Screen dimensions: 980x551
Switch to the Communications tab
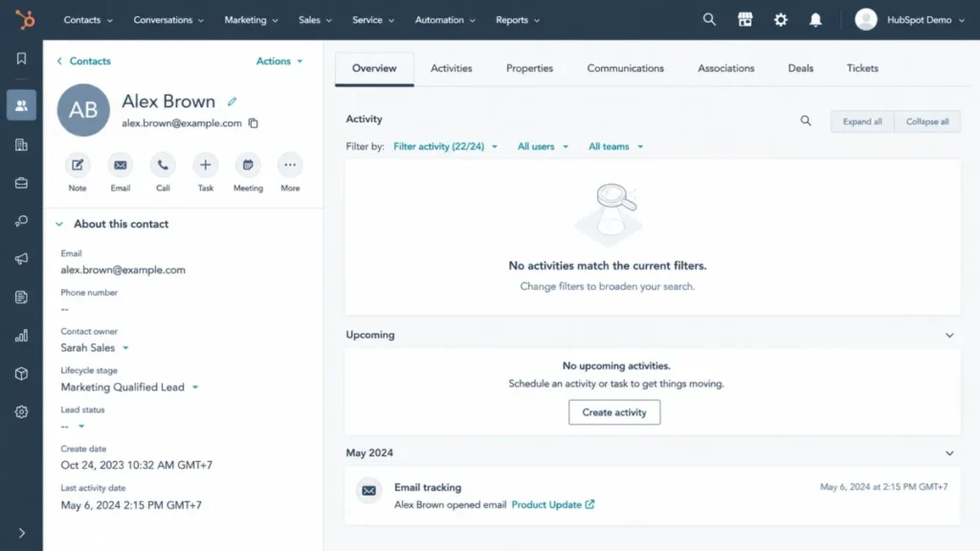tap(625, 68)
